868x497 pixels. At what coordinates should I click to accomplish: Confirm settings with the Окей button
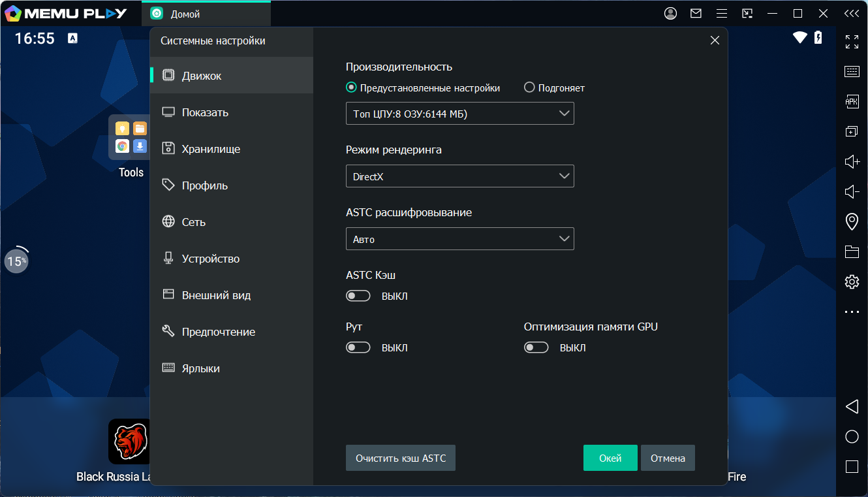coord(610,458)
